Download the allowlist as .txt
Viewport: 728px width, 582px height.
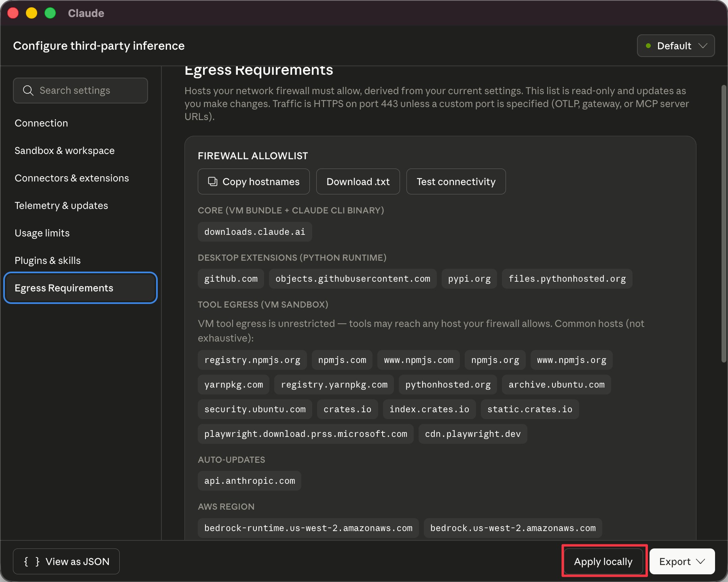click(x=358, y=181)
